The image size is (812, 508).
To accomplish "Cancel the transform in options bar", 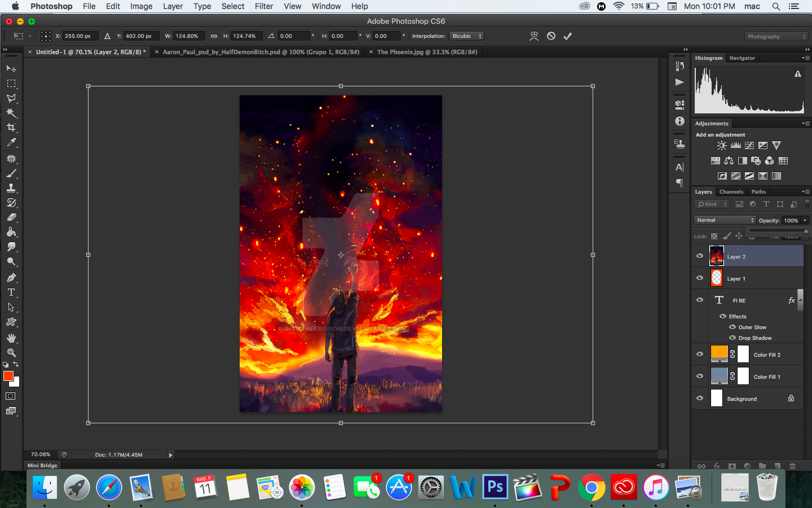I will coord(551,36).
